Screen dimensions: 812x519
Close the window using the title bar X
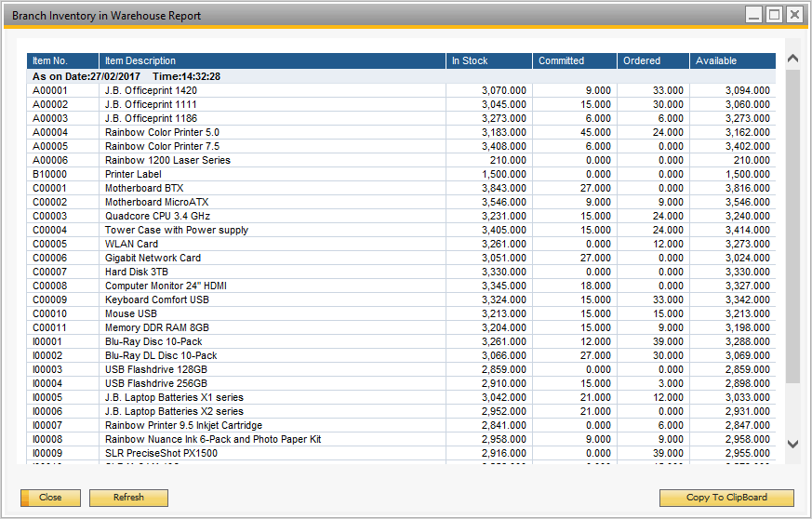click(x=794, y=15)
